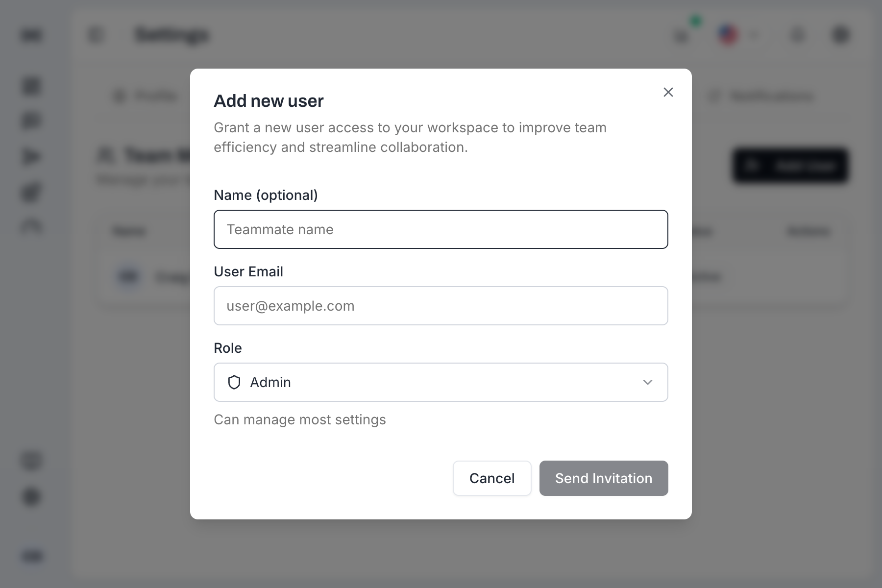
Task: Click Cancel to dismiss the dialog
Action: click(x=491, y=478)
